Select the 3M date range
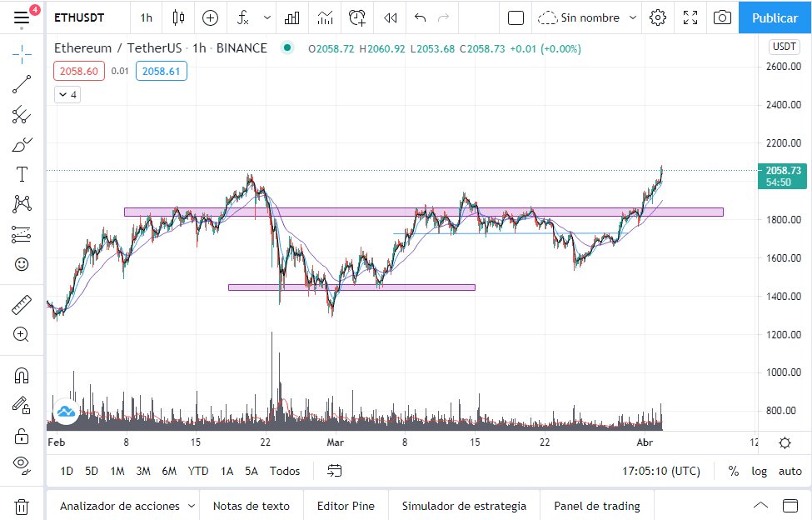812x520 pixels. (x=143, y=471)
